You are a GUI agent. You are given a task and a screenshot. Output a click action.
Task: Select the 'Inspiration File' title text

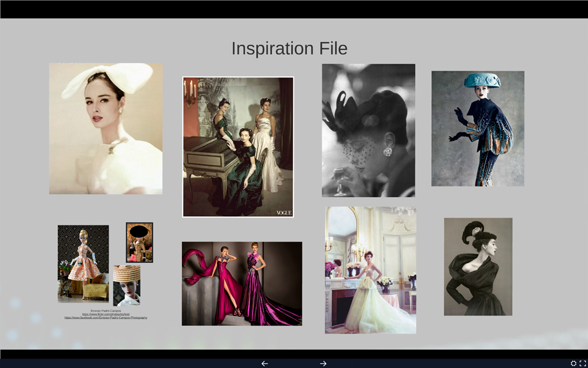(289, 48)
